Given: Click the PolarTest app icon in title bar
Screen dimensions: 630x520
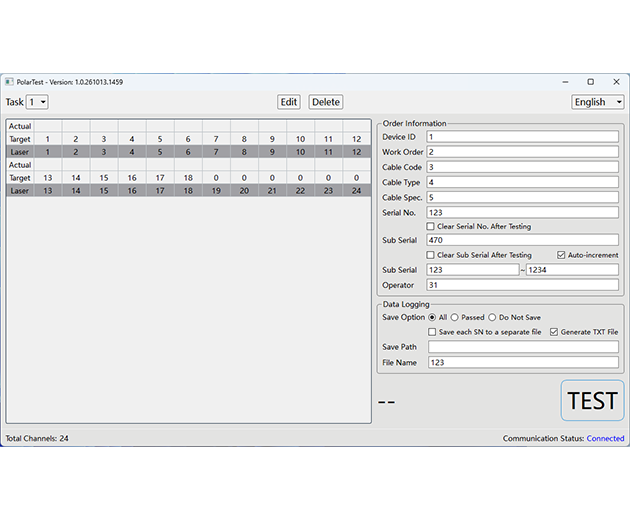Looking at the screenshot, I should (9, 82).
